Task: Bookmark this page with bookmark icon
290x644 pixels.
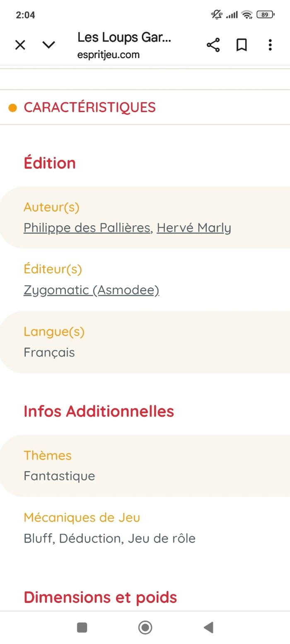Action: point(242,45)
